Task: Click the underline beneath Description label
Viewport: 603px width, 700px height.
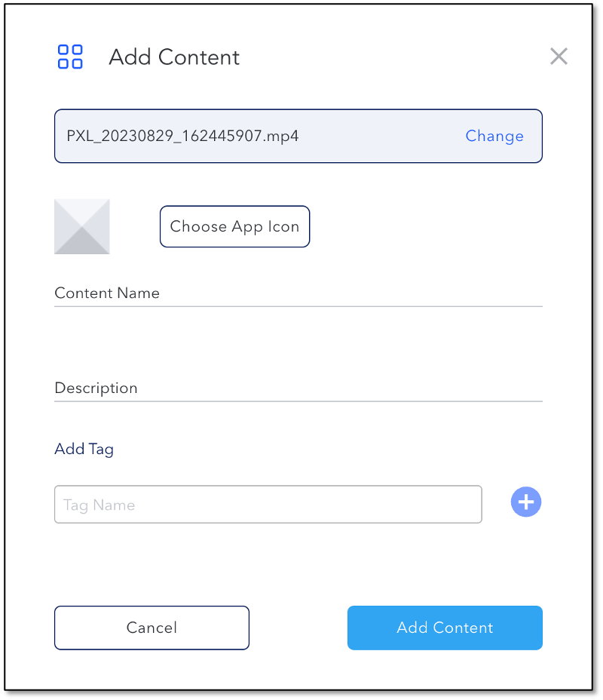Action: tap(298, 401)
